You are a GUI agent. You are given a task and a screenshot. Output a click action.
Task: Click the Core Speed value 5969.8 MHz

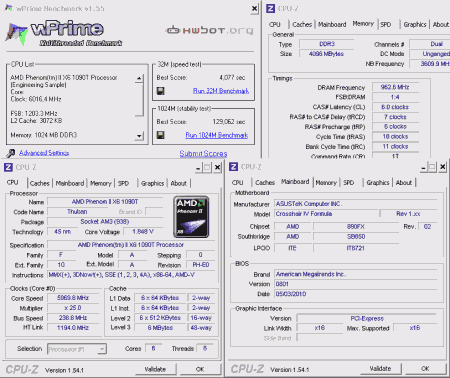73,298
